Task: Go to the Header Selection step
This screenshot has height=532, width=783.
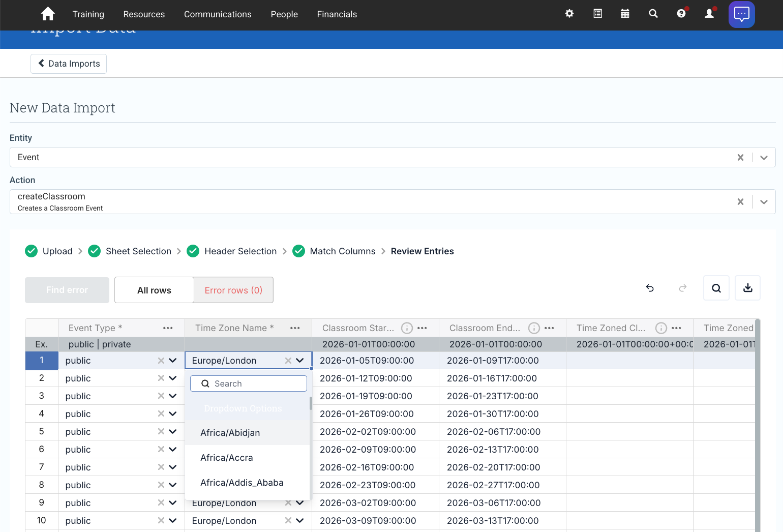Action: click(232, 251)
